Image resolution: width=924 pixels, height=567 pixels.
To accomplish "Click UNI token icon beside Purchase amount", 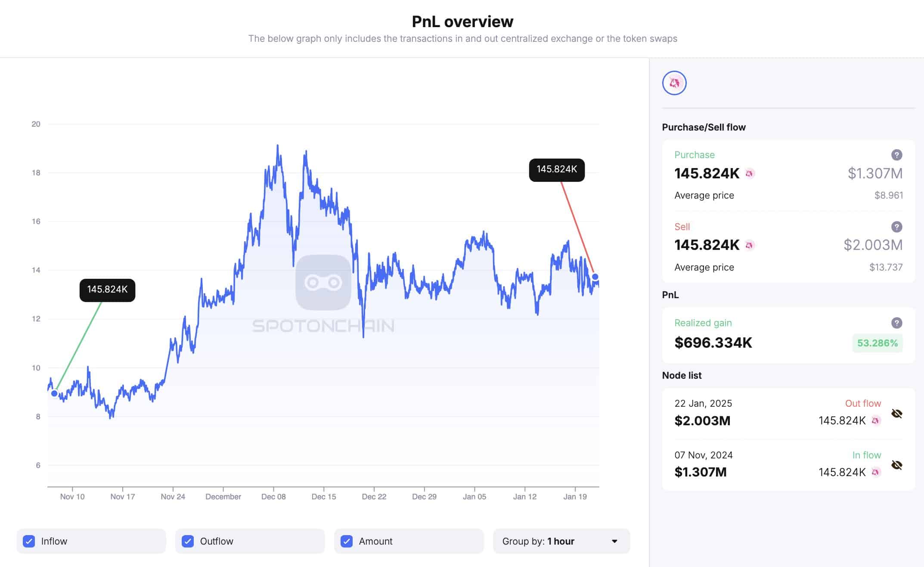I will [x=750, y=173].
